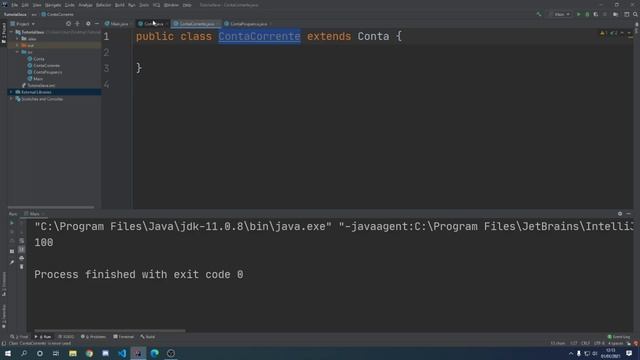Click the print icon in Run panel

22,258
